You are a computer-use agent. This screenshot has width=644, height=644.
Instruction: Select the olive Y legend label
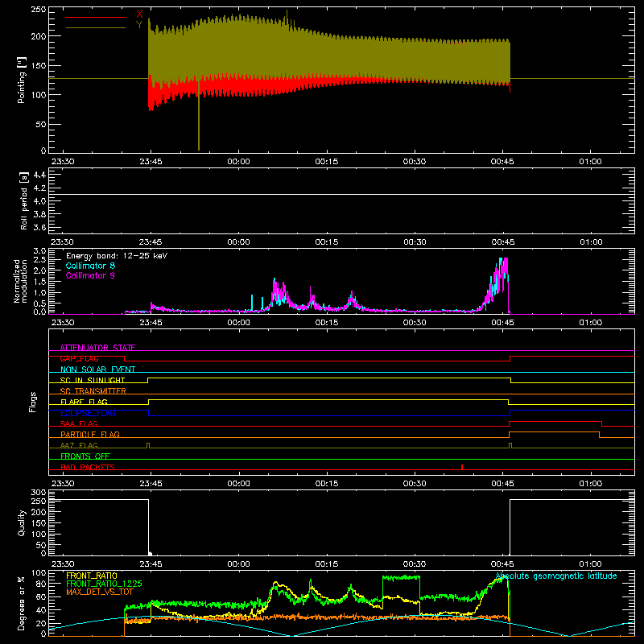139,25
